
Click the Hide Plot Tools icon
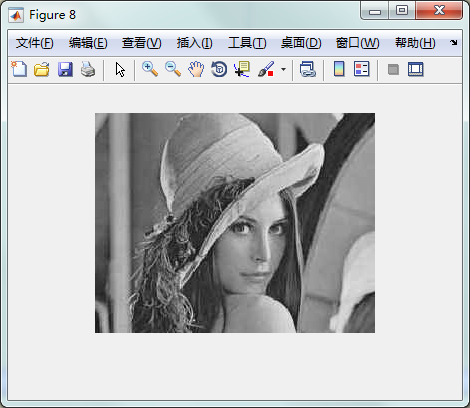pos(393,69)
